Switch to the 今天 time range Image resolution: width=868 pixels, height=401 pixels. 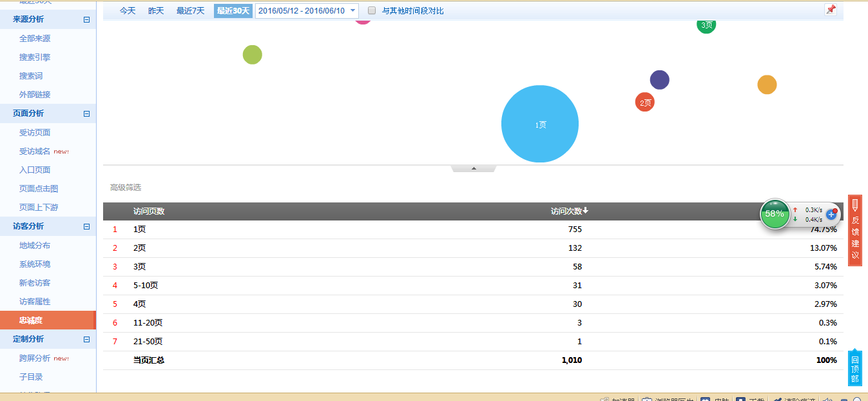click(128, 10)
